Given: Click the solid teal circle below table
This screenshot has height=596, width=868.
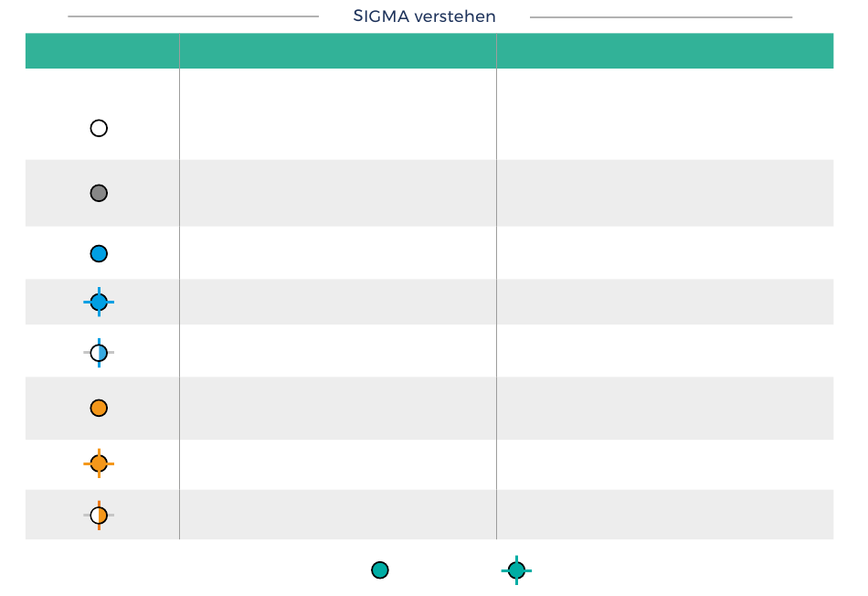Looking at the screenshot, I should pyautogui.click(x=380, y=570).
